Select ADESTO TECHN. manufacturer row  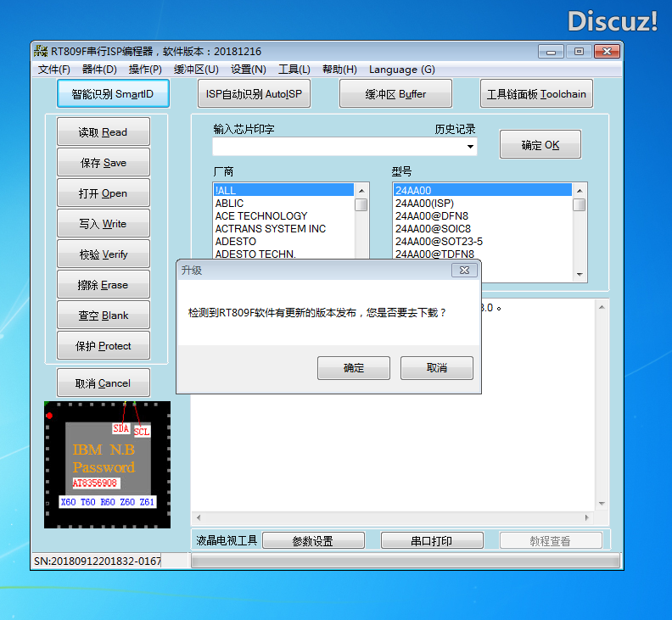[x=283, y=254]
